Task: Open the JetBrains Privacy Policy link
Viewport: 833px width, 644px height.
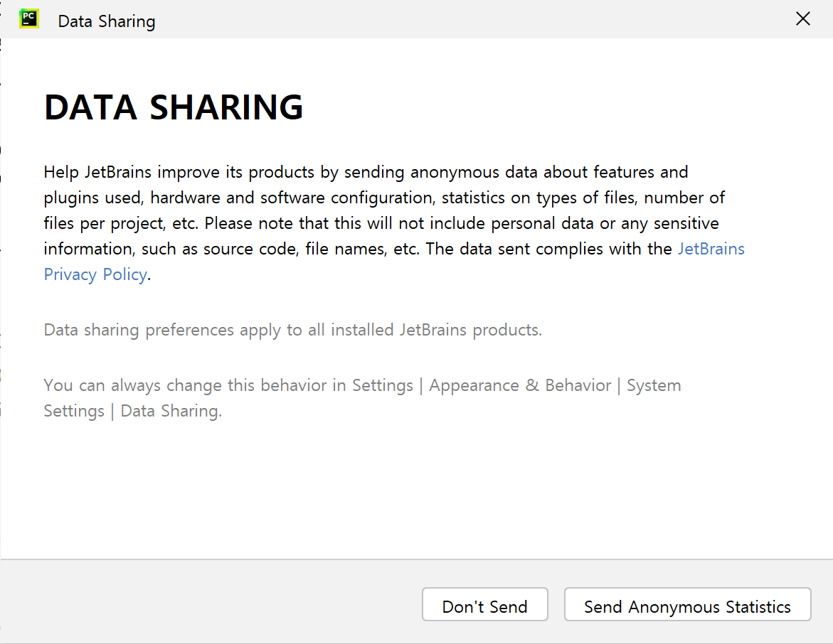Action: pyautogui.click(x=95, y=274)
